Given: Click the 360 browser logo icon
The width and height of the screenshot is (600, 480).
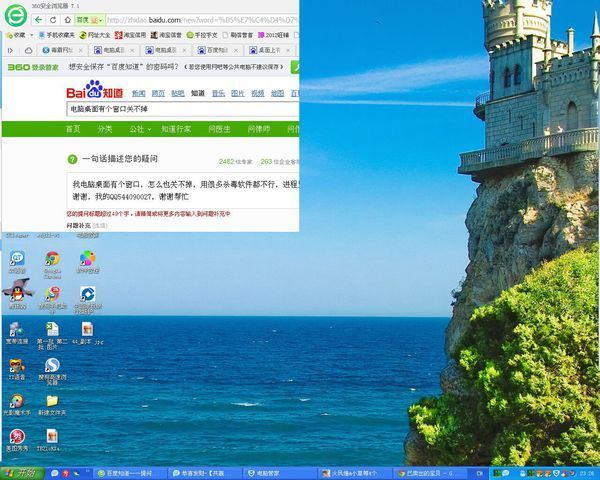Looking at the screenshot, I should [x=16, y=15].
